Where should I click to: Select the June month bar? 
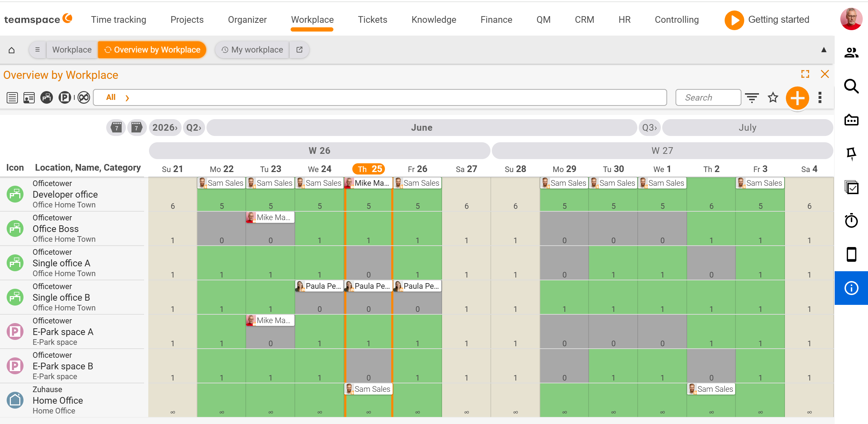pyautogui.click(x=422, y=128)
